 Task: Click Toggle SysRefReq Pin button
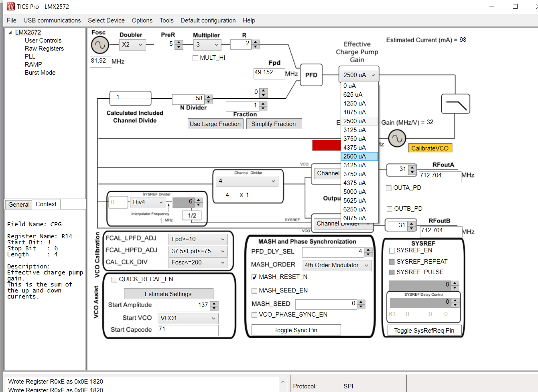click(424, 331)
